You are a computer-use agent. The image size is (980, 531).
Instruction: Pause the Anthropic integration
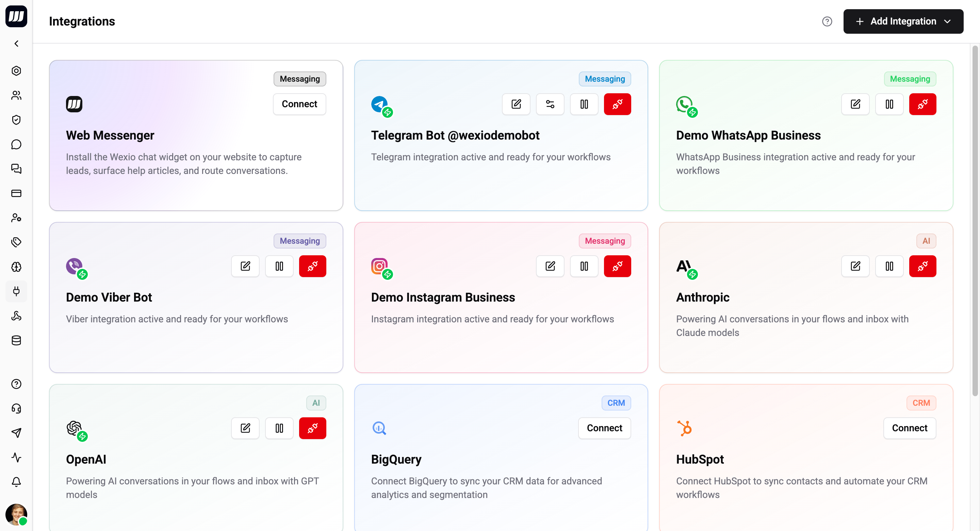(x=889, y=266)
